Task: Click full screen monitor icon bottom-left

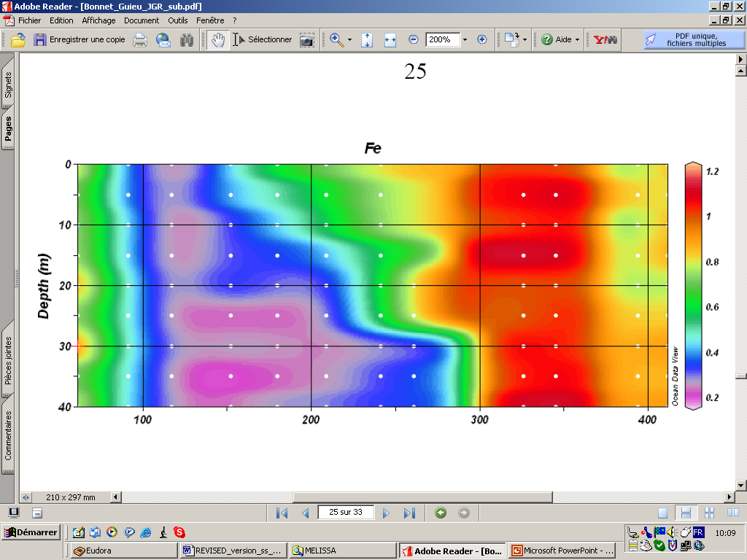Action: (x=14, y=513)
